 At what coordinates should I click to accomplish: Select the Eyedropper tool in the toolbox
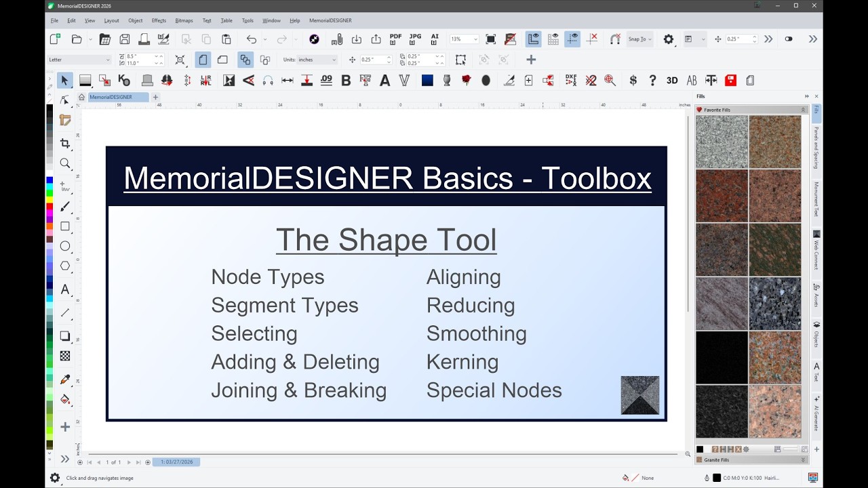pyautogui.click(x=65, y=380)
